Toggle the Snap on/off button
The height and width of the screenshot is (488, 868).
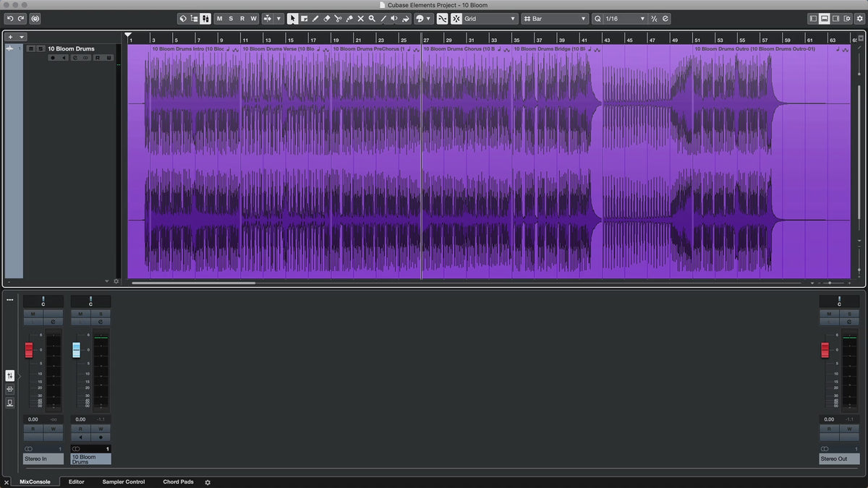(456, 19)
